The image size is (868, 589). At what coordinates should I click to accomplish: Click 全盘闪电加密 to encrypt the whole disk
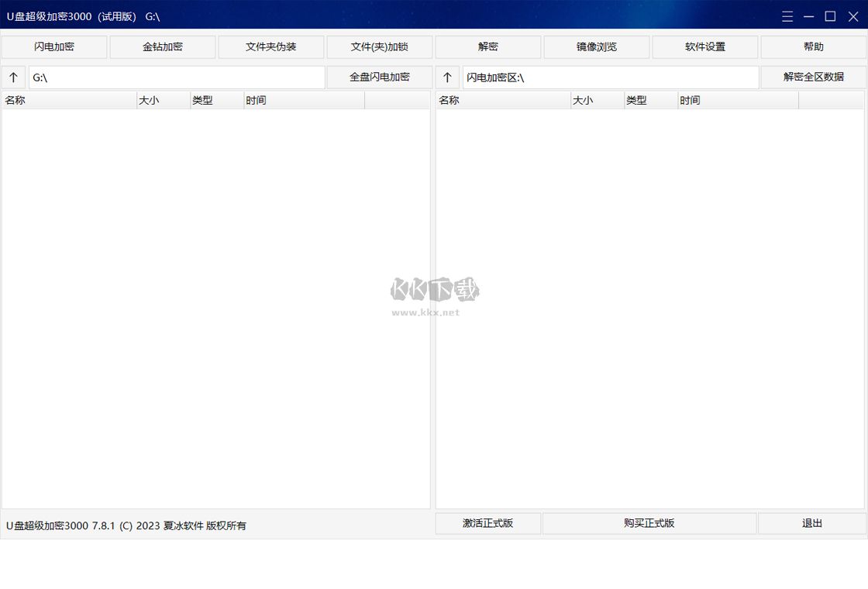click(379, 77)
